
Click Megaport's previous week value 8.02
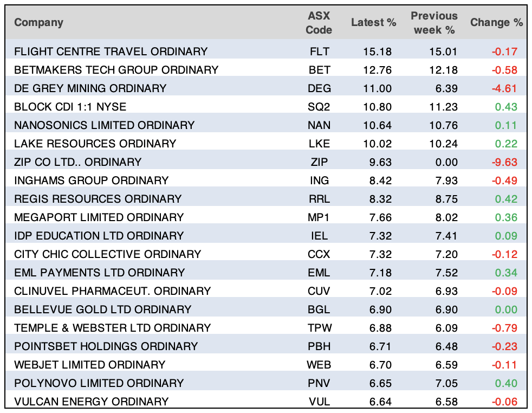pyautogui.click(x=446, y=217)
